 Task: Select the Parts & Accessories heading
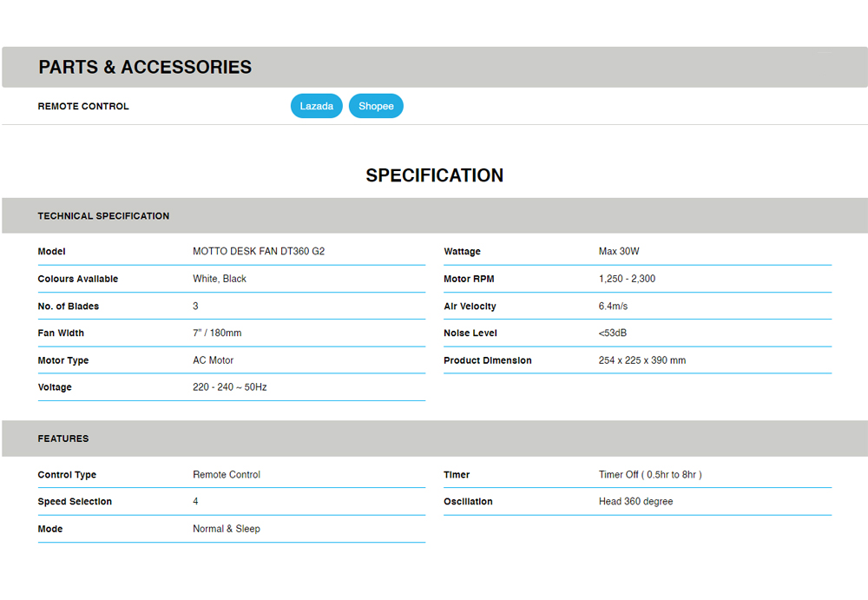(145, 67)
